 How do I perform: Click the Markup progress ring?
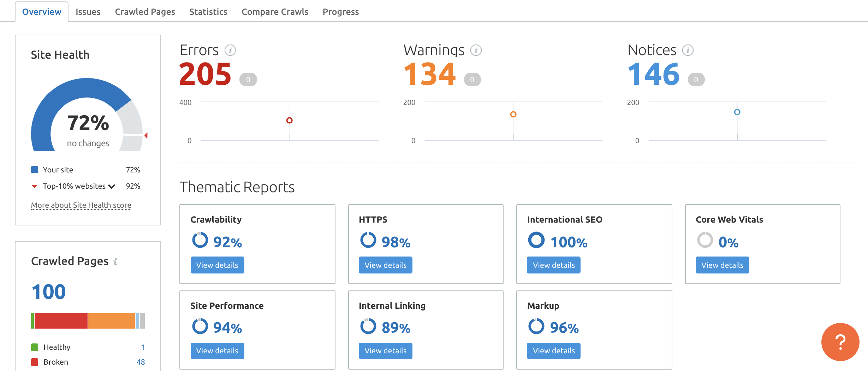coord(536,327)
